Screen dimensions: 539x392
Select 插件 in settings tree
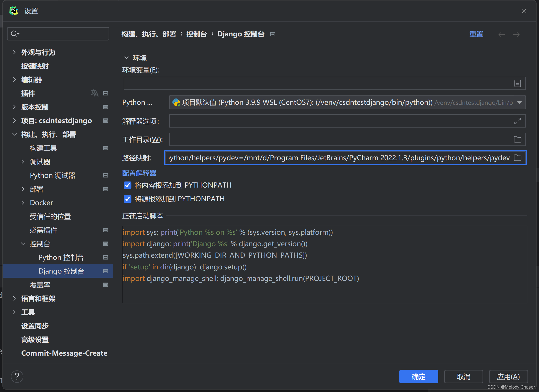28,93
